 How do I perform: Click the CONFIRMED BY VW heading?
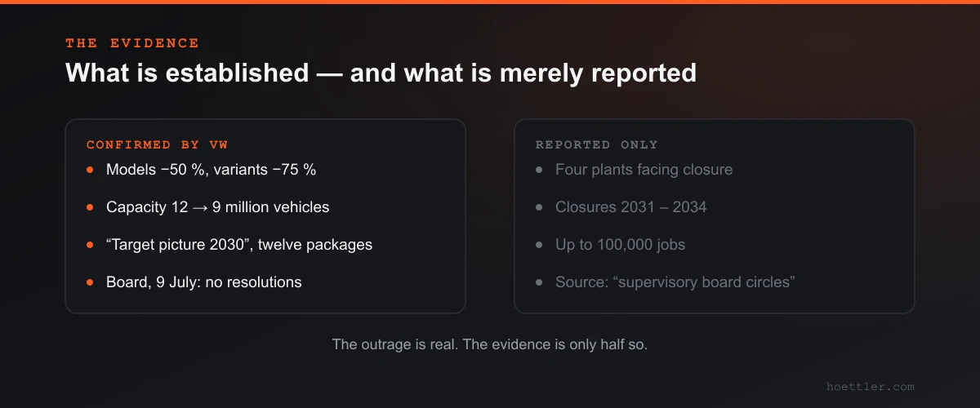pos(158,145)
